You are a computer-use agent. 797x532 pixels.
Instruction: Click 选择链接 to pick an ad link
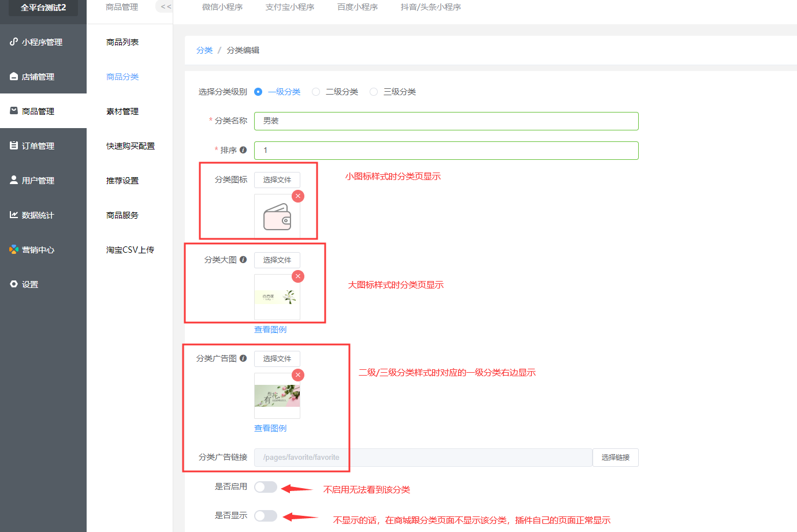click(x=615, y=458)
